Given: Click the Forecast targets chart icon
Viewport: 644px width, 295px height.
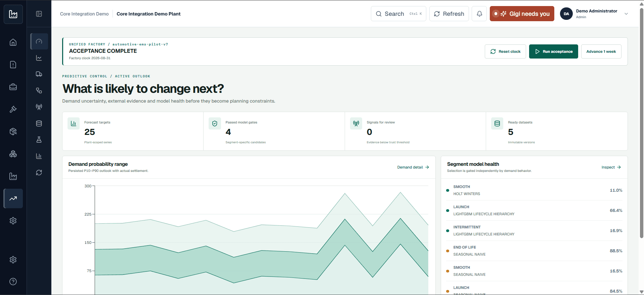Looking at the screenshot, I should (x=74, y=123).
